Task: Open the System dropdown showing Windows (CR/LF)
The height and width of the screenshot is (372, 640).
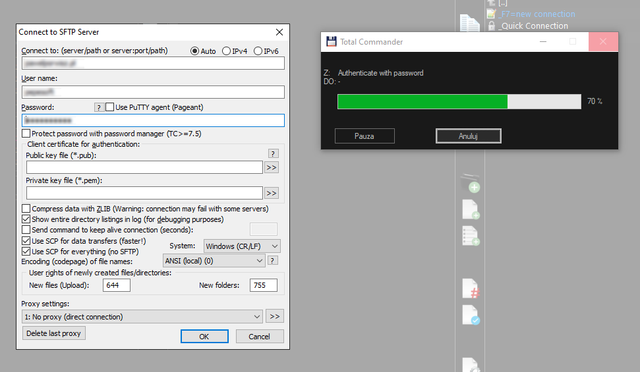Action: click(x=242, y=246)
